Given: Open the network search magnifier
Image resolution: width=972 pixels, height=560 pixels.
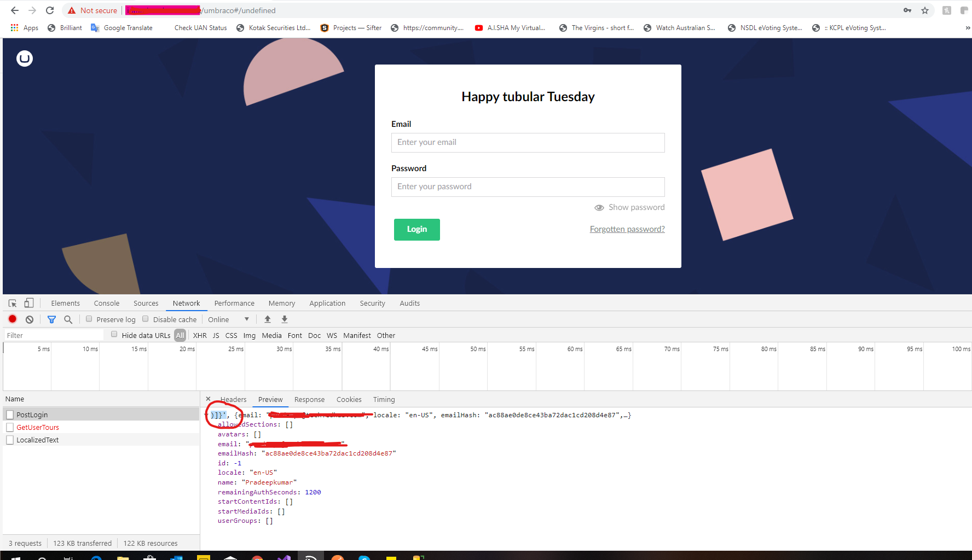Looking at the screenshot, I should click(x=68, y=319).
